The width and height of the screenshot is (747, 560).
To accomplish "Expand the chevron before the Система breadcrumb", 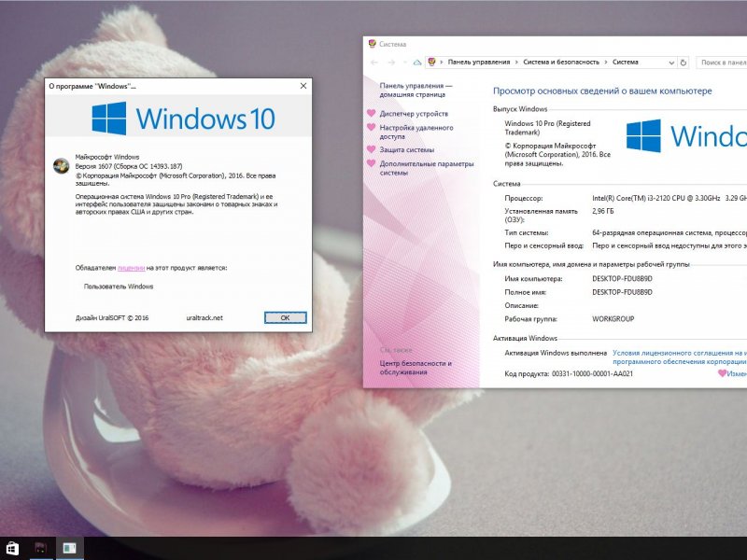I will (606, 63).
